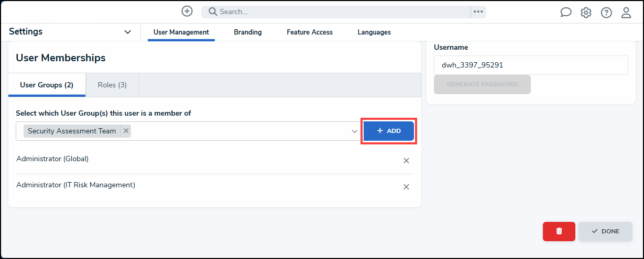Remove Administrator (IT Risk Management) membership
This screenshot has width=644, height=259.
[406, 187]
